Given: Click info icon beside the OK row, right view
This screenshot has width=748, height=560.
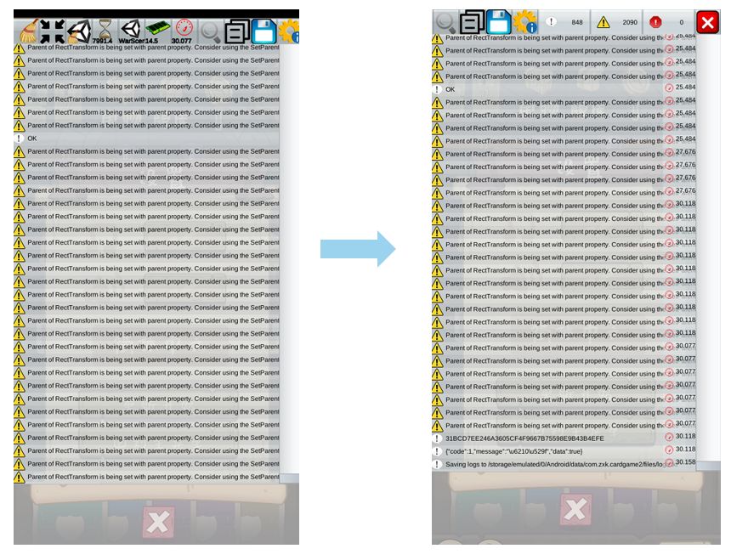Looking at the screenshot, I should point(437,89).
